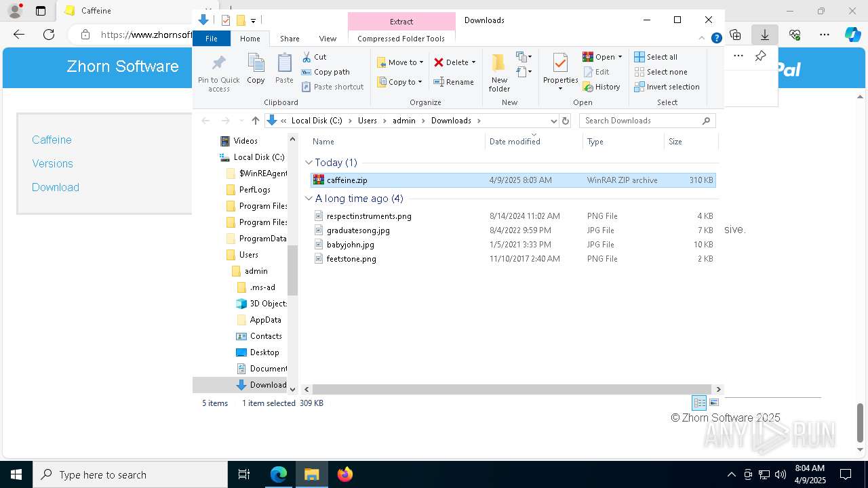Switch to large thumbnails view icon
This screenshot has height=488, width=868.
tap(714, 403)
